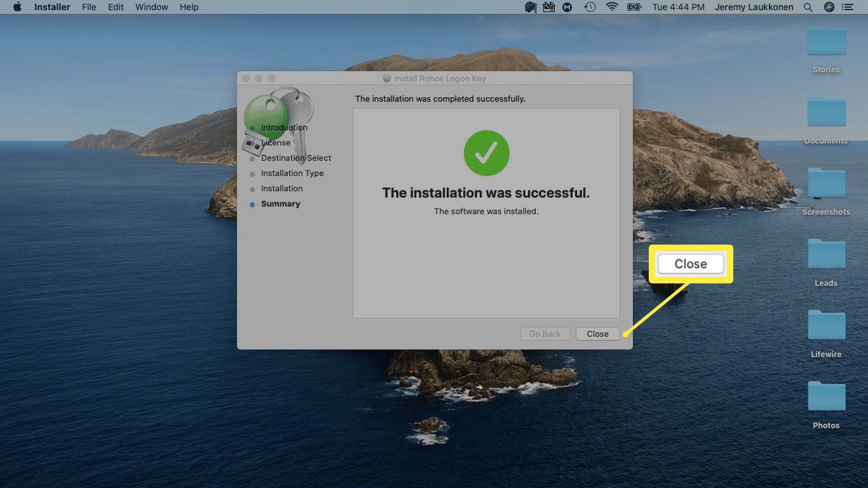The image size is (868, 488).
Task: Select the Stories folder on desktop
Action: pos(826,50)
